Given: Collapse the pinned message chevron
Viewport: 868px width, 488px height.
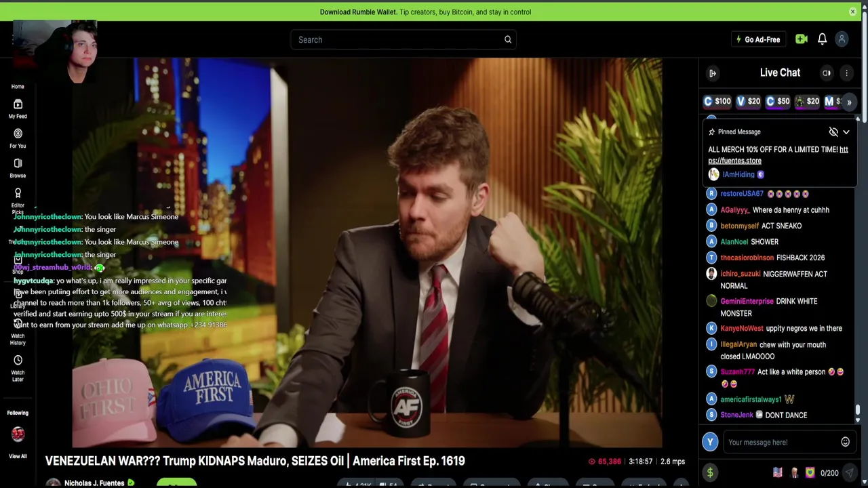Looking at the screenshot, I should point(846,132).
